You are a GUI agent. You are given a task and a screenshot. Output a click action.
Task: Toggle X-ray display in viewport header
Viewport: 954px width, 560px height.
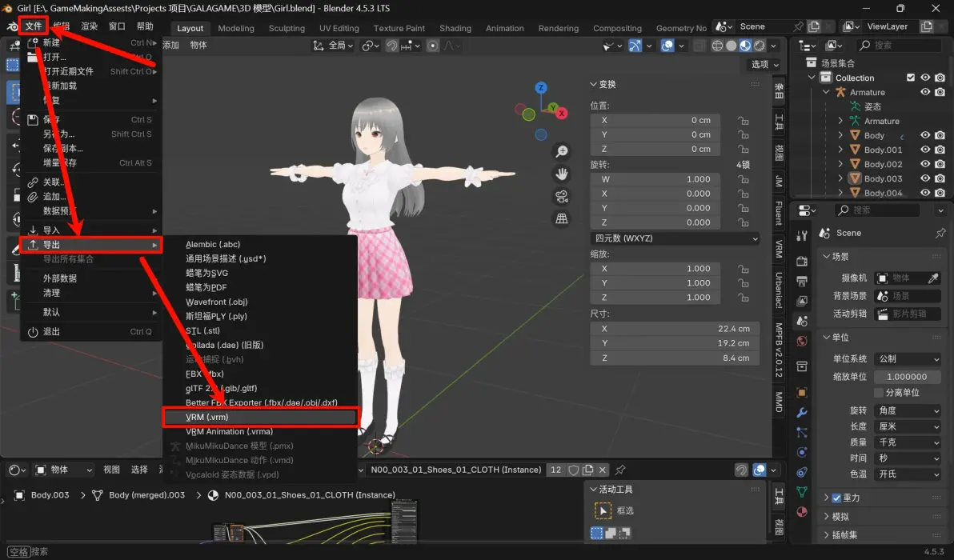(699, 46)
